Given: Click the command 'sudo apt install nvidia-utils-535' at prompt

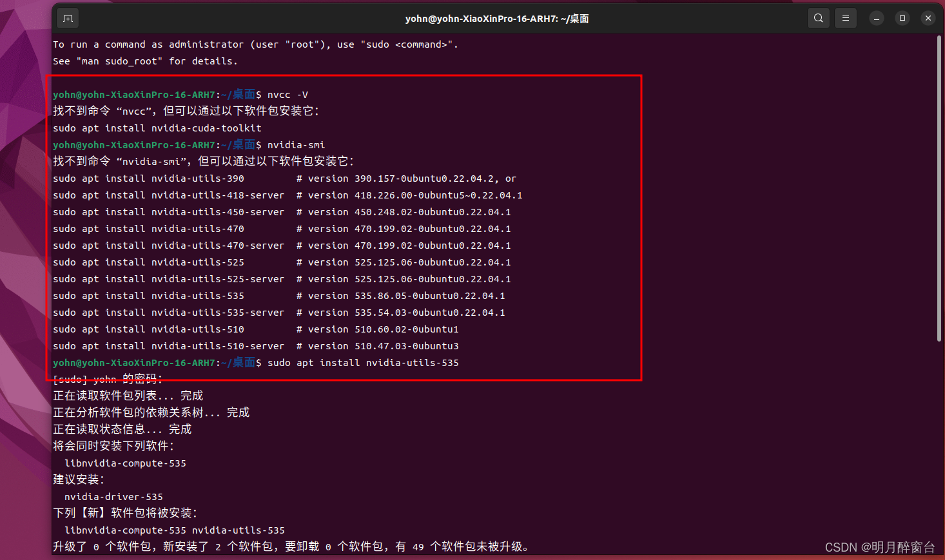Looking at the screenshot, I should [x=363, y=363].
